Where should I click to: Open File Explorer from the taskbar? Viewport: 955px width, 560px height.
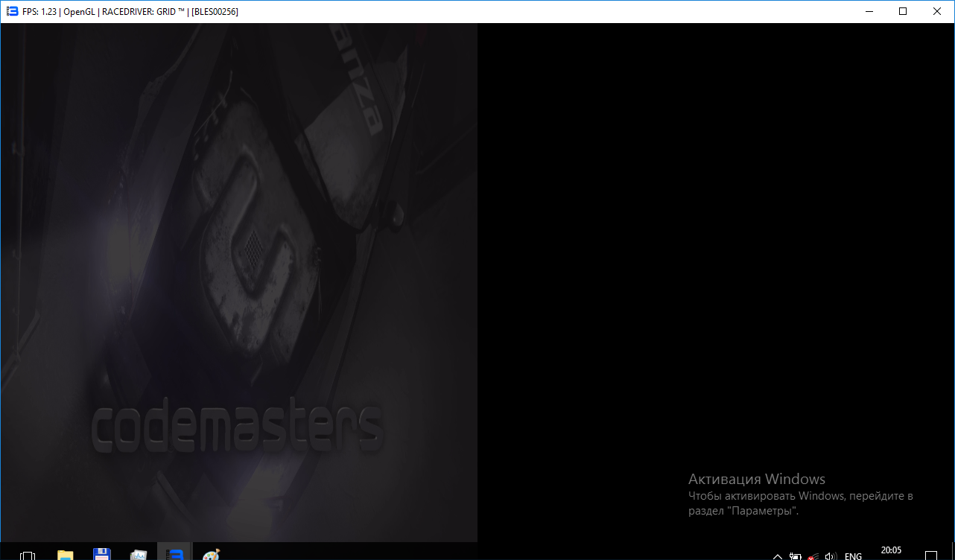[66, 555]
